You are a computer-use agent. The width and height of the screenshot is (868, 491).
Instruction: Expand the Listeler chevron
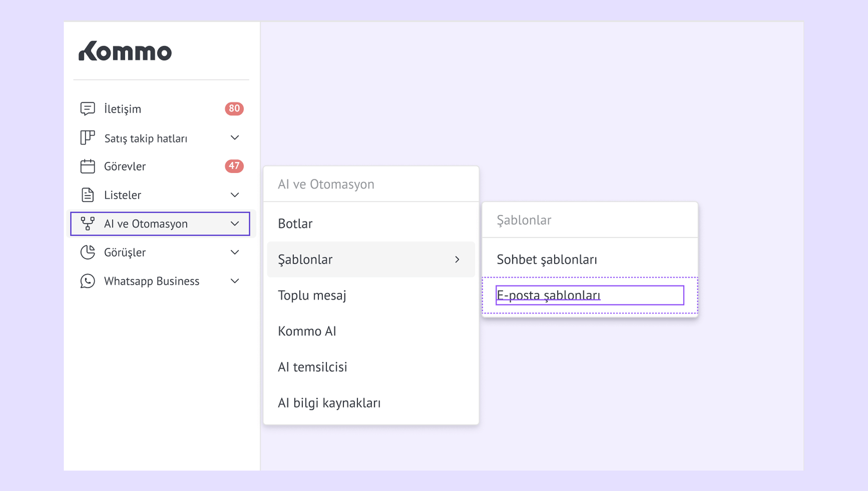pos(235,195)
